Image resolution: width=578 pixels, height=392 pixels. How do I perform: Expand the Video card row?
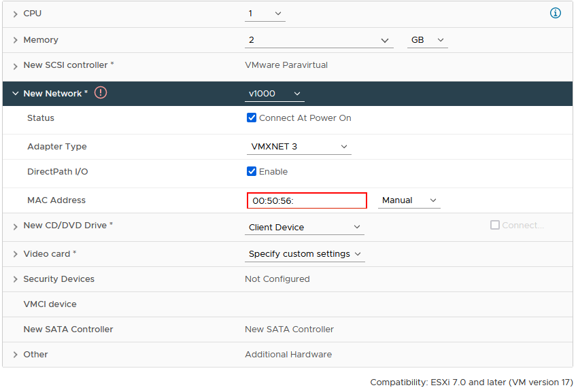[15, 254]
